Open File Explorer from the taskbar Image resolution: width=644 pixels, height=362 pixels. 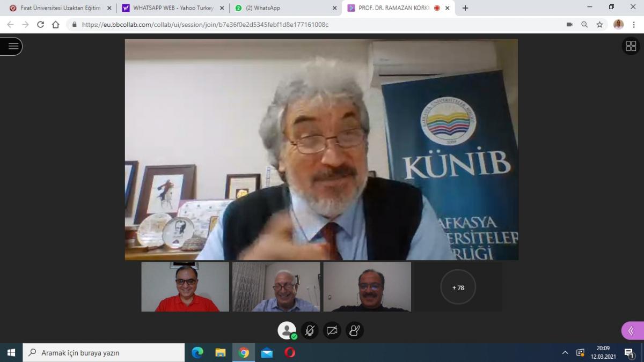[x=221, y=352]
